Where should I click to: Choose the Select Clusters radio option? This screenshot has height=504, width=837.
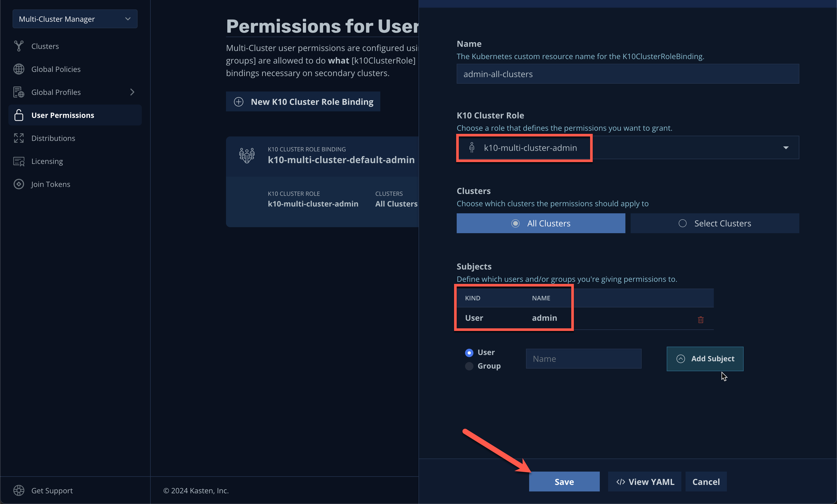(715, 223)
